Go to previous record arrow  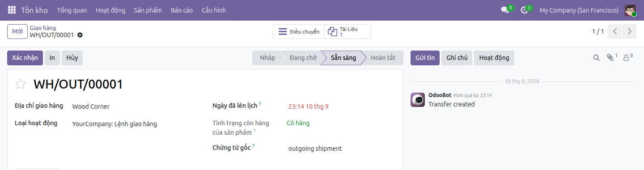[615, 31]
